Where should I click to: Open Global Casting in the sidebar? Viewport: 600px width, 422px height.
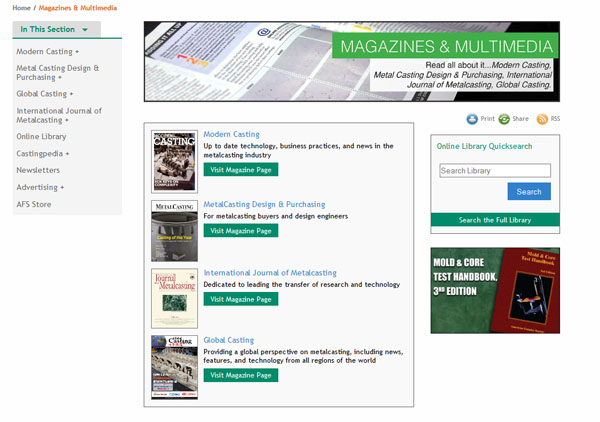tap(45, 94)
